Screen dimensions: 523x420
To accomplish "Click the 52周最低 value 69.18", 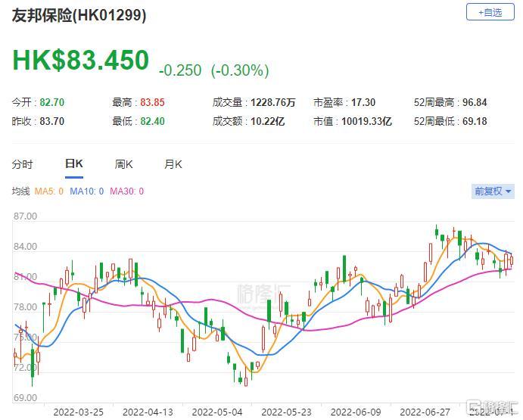I will [x=475, y=121].
